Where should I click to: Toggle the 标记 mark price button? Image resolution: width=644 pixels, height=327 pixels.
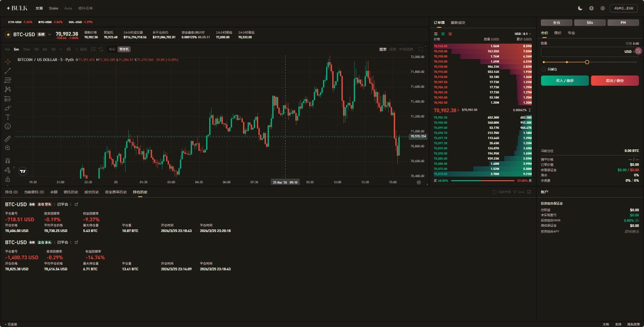pos(112,49)
